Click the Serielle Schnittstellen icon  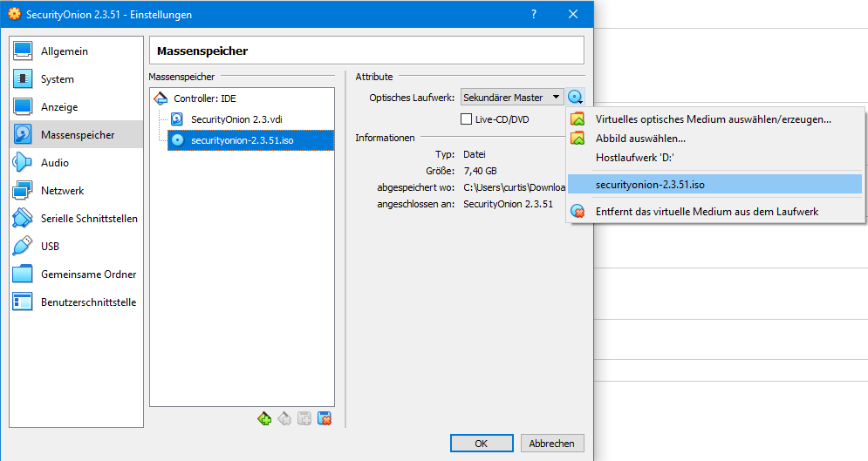pyautogui.click(x=23, y=219)
